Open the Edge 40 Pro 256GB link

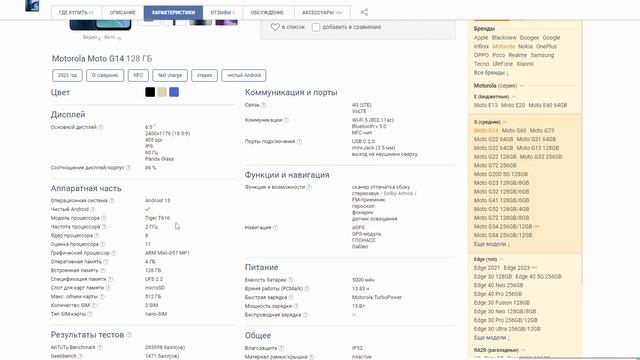tap(498, 294)
